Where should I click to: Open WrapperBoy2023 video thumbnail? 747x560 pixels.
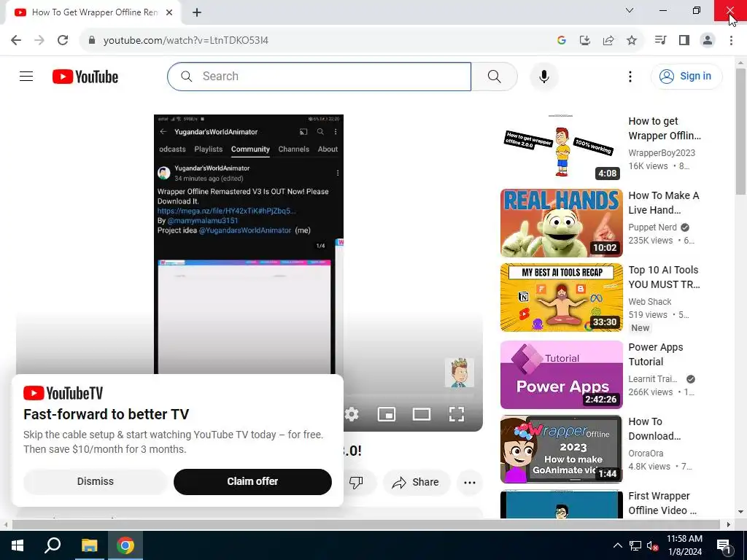pos(561,147)
